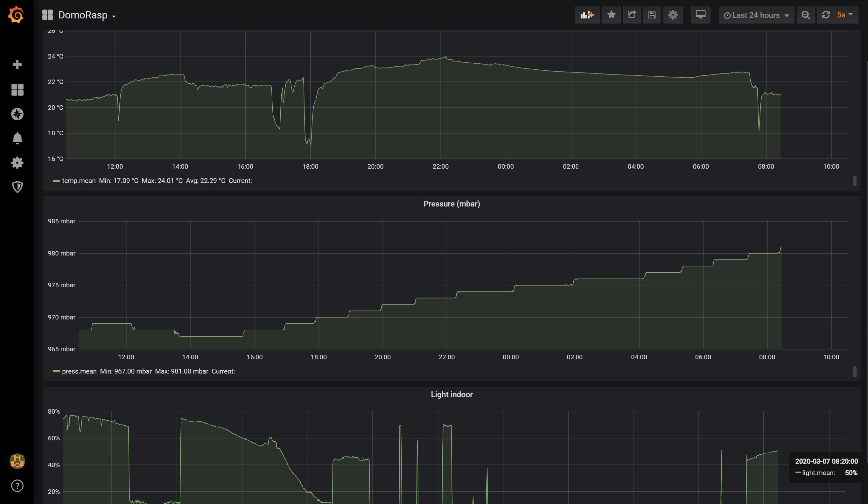Click the Add panel icon in the toolbar
The width and height of the screenshot is (868, 504).
pos(587,15)
